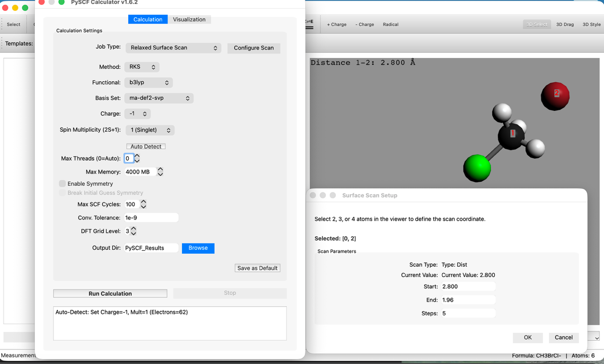
Task: Increase Max Memory using the stepper arrow
Action: (x=161, y=169)
